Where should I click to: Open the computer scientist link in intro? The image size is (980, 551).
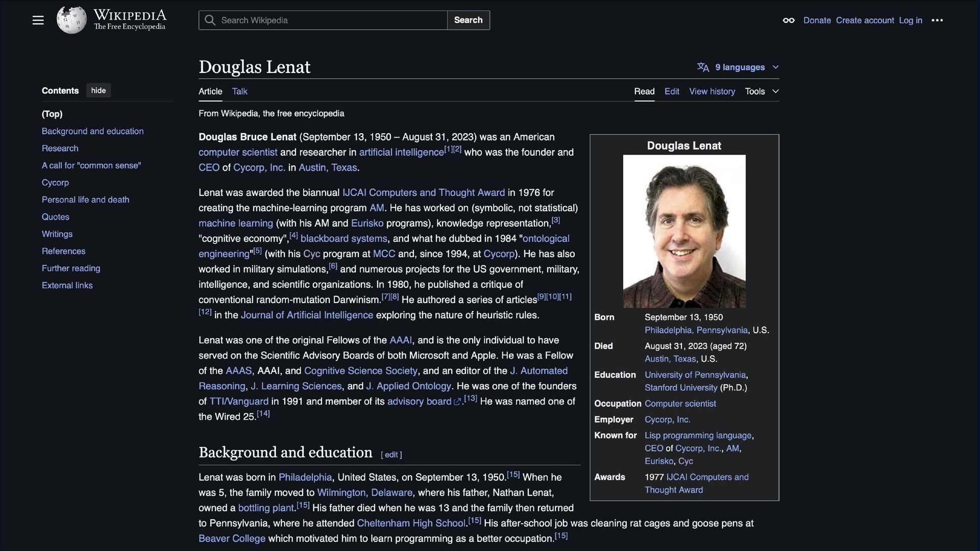tap(238, 152)
